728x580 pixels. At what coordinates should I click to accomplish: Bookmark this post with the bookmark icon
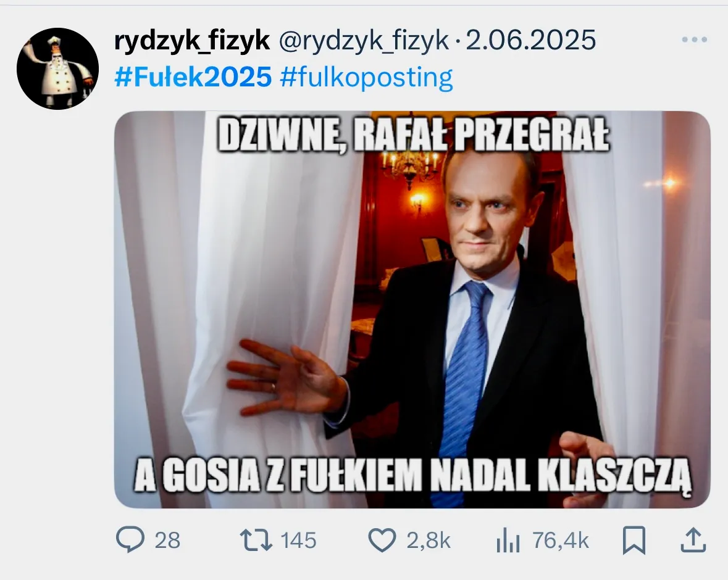[634, 540]
